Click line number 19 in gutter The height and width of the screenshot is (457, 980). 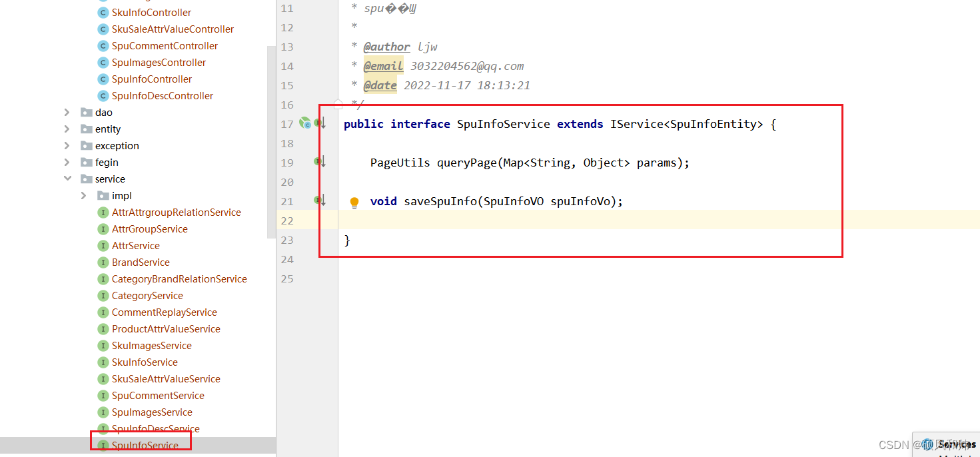287,163
